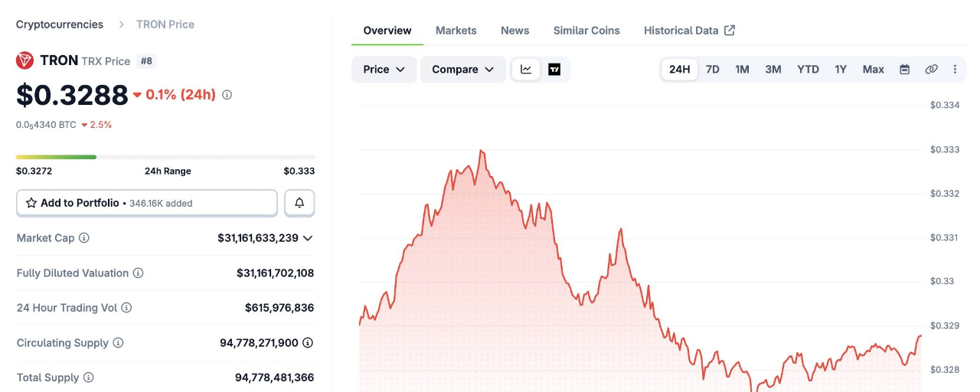The image size is (980, 392).
Task: Click info icon next to Circulating Supply label
Action: click(118, 343)
